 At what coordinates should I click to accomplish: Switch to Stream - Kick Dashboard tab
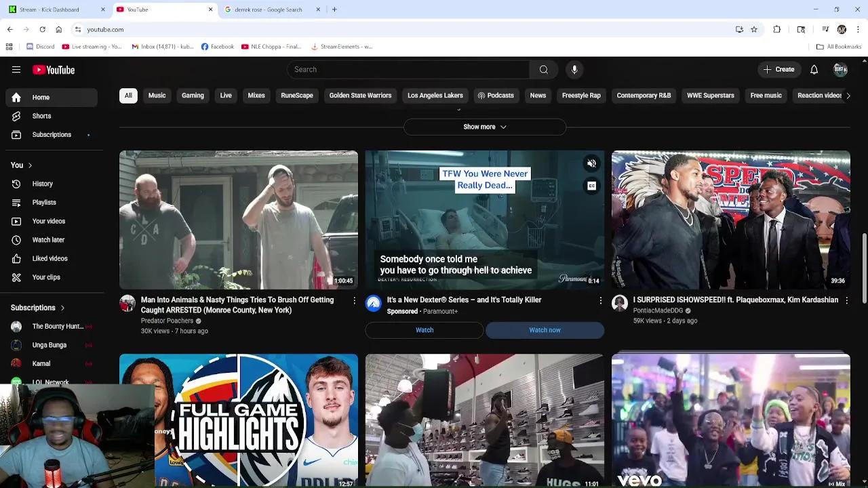(56, 9)
